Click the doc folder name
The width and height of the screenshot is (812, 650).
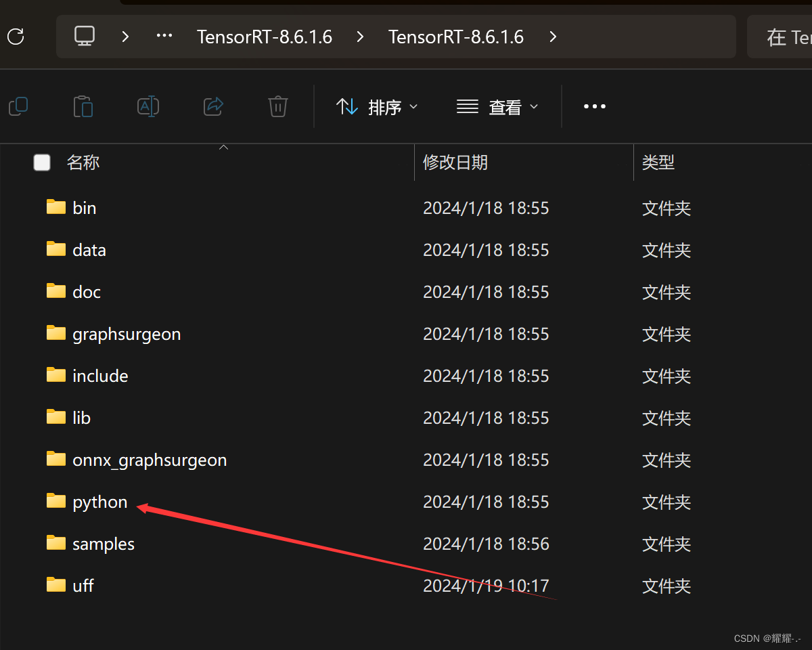click(x=87, y=292)
